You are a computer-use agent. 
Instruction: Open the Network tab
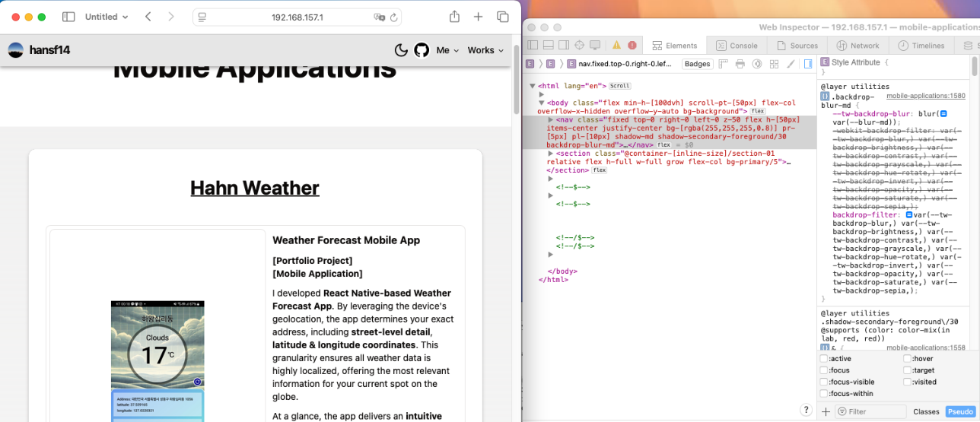858,46
